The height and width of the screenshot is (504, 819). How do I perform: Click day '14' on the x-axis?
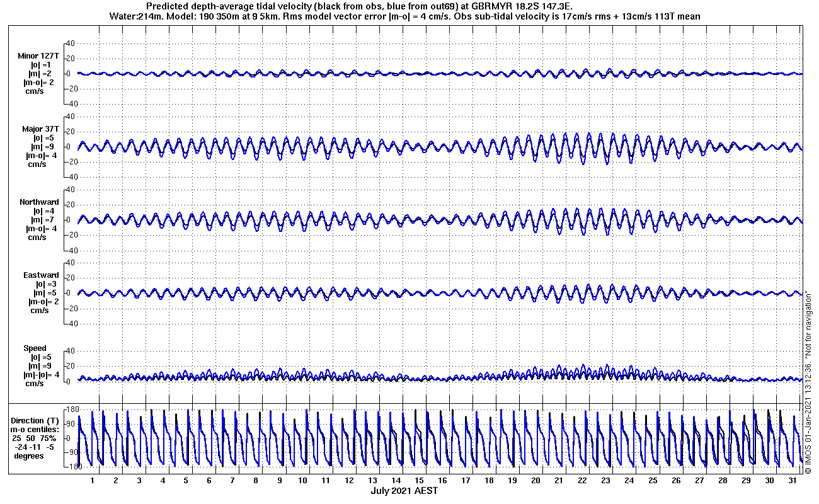tap(396, 481)
